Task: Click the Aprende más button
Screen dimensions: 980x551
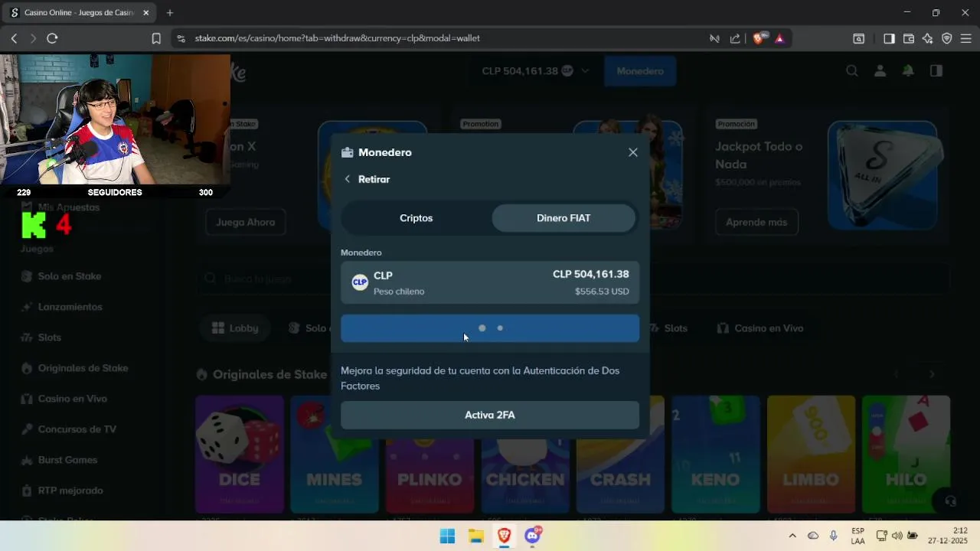Action: pos(756,222)
